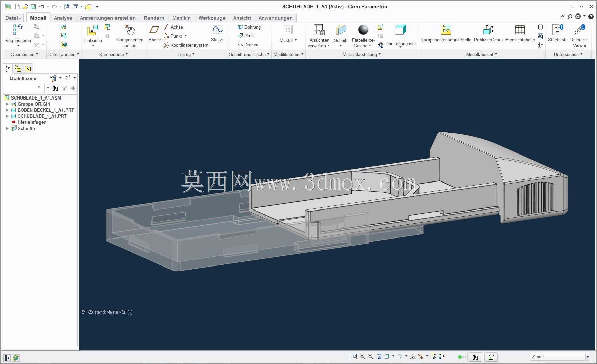Open the Creo help question mark icon
This screenshot has width=597, height=364.
click(591, 17)
